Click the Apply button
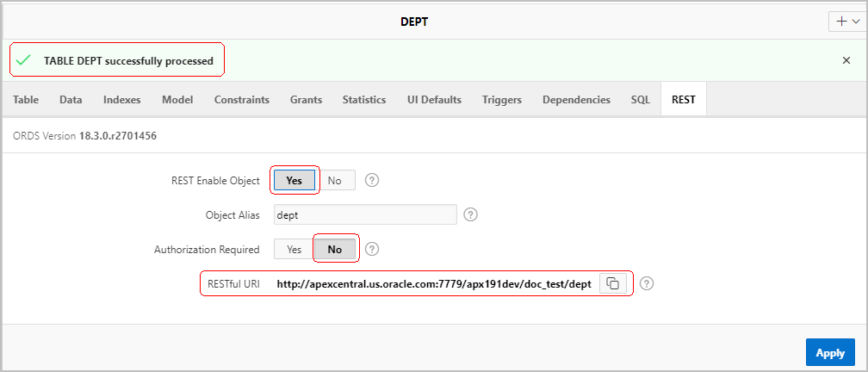868x372 pixels. [x=830, y=353]
